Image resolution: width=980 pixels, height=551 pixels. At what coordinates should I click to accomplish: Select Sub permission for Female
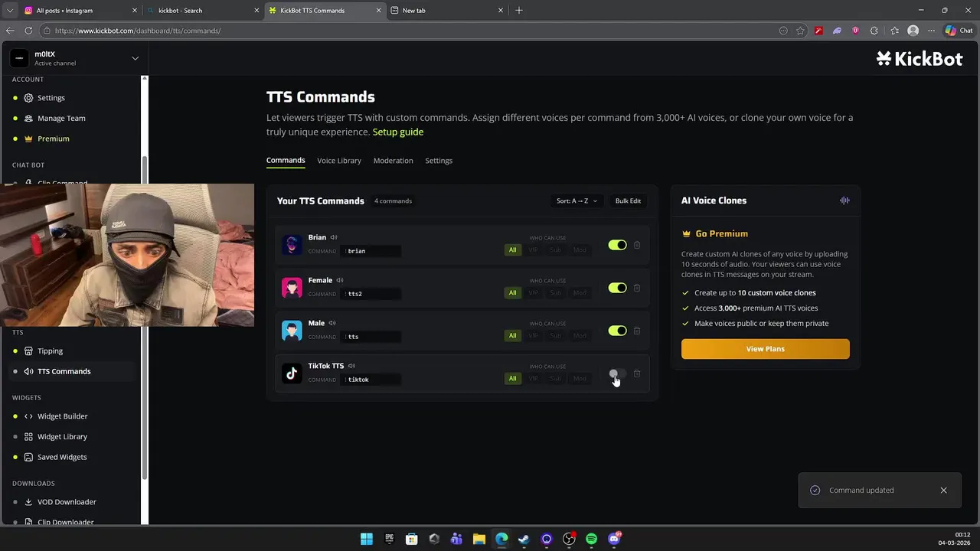point(556,292)
